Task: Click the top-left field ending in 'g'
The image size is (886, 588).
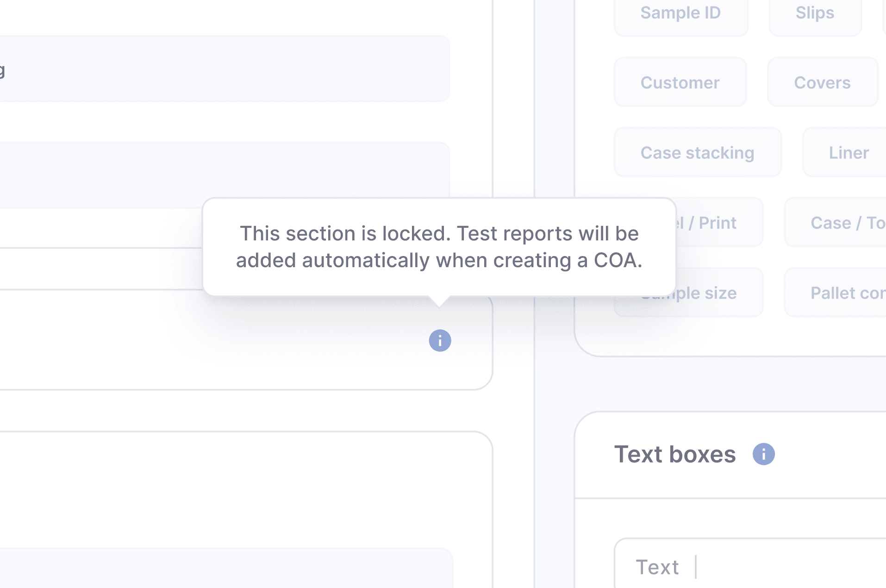Action: point(222,69)
